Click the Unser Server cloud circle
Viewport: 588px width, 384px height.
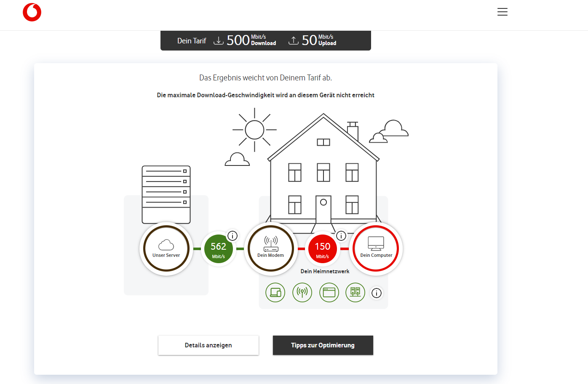[x=166, y=249]
